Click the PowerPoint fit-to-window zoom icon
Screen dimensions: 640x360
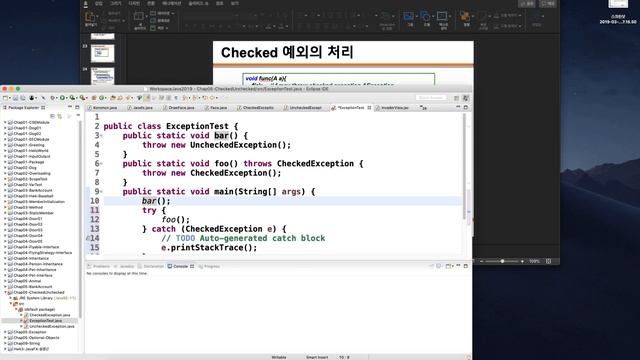pos(548,261)
